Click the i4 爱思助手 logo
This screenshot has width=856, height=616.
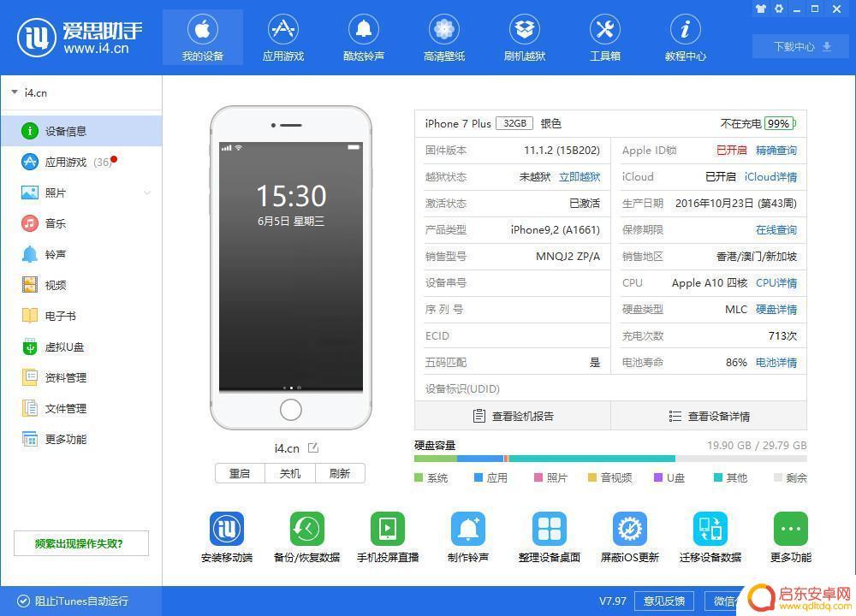pos(80,37)
